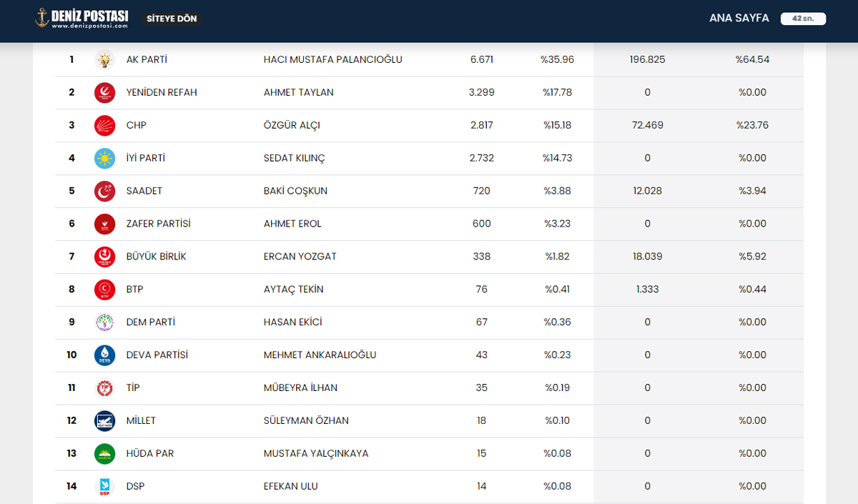Click candidate Aytaç Tekin
Viewport: 858px width, 504px height.
click(x=294, y=290)
